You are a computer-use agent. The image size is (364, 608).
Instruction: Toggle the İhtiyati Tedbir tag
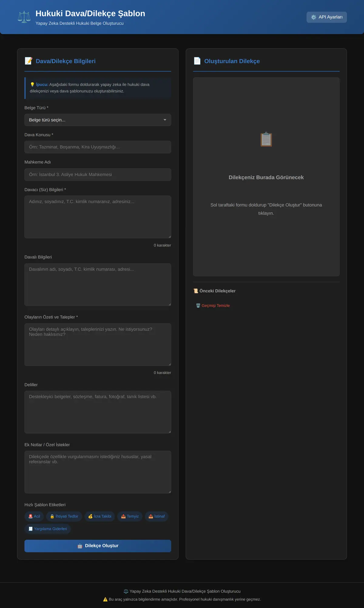click(64, 516)
